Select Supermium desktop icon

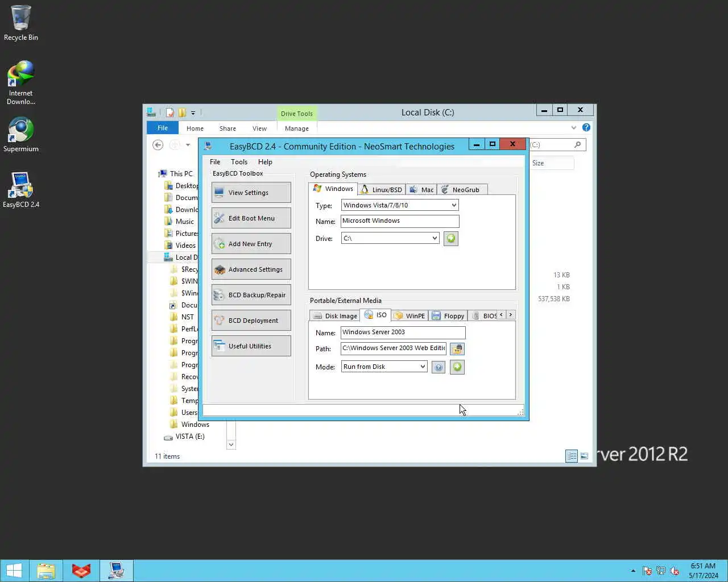(21, 135)
